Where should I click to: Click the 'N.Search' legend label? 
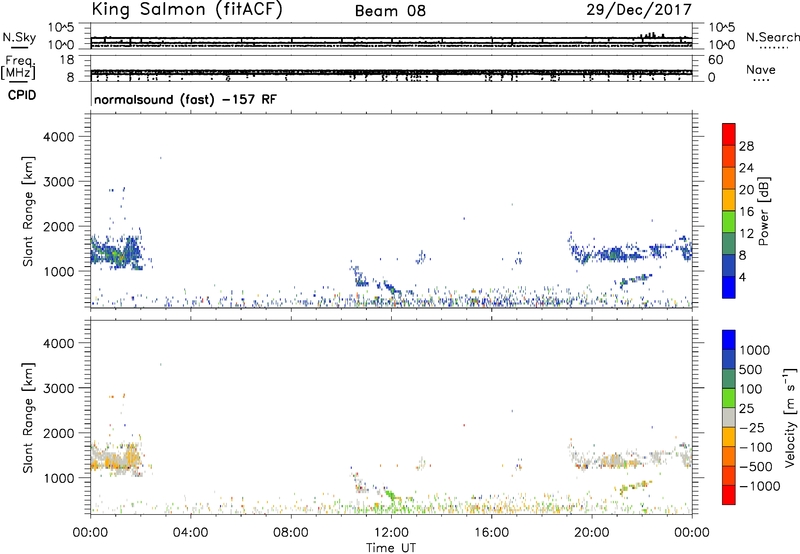[772, 37]
